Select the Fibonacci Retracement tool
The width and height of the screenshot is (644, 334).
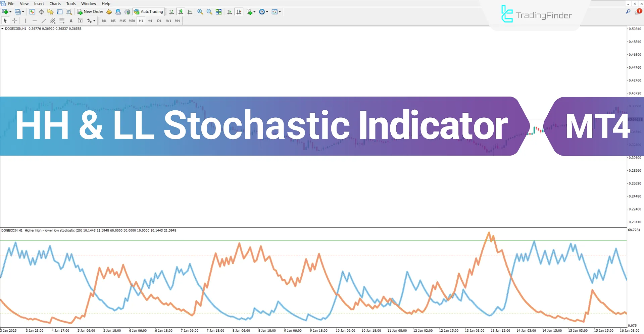tap(62, 21)
